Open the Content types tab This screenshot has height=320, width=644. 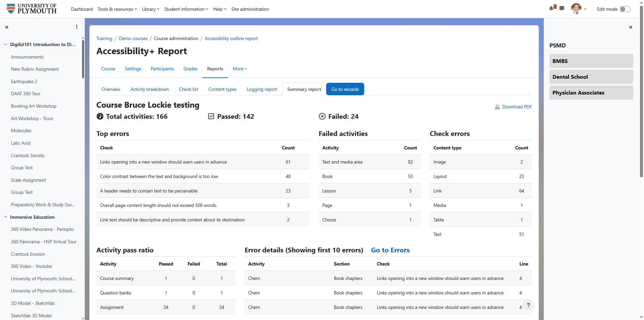[222, 89]
